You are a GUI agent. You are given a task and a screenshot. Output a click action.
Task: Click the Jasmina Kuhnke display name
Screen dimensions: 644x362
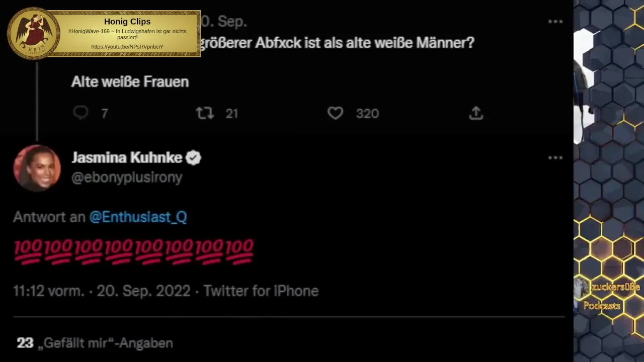[127, 158]
